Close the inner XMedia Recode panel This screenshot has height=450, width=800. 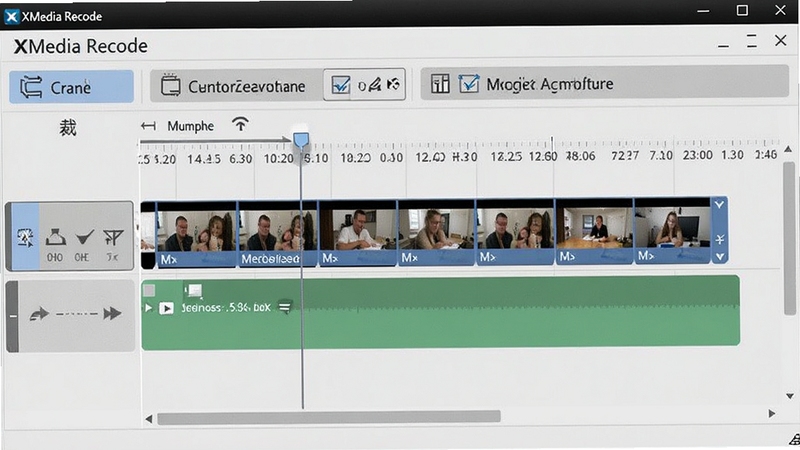coord(781,40)
